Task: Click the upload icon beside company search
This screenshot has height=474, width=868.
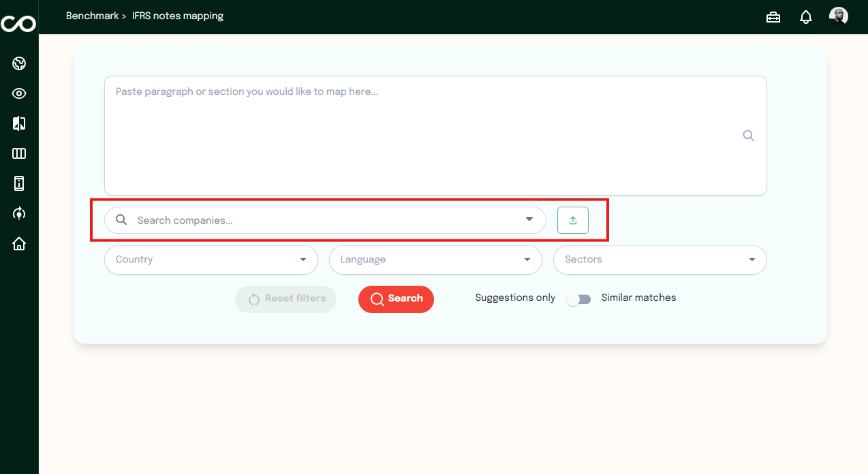Action: click(x=572, y=220)
